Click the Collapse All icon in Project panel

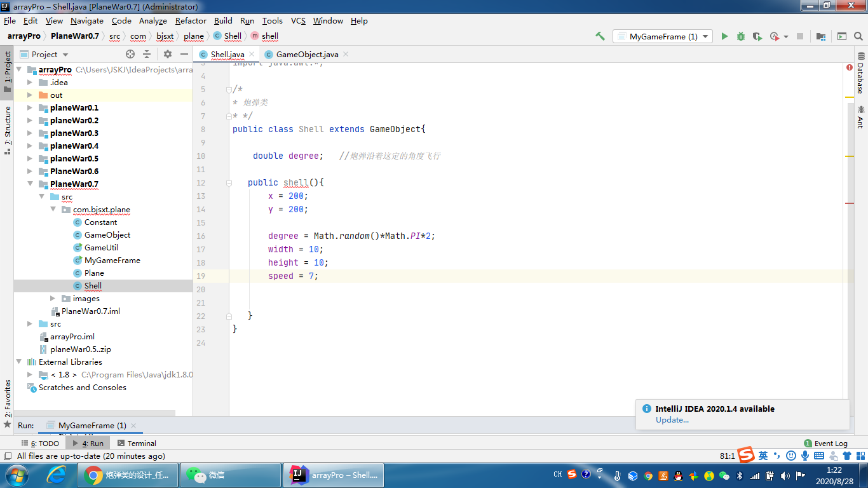tap(147, 54)
